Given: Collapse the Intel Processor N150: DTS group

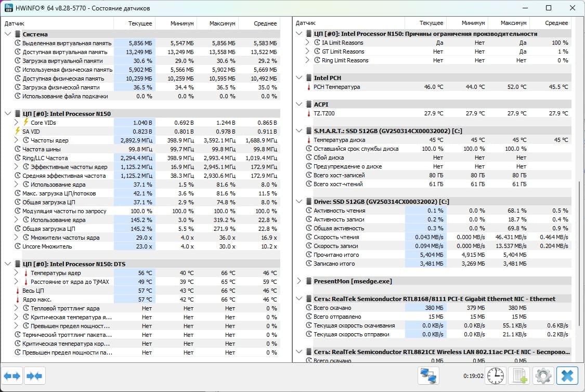Looking at the screenshot, I should click(x=8, y=264).
